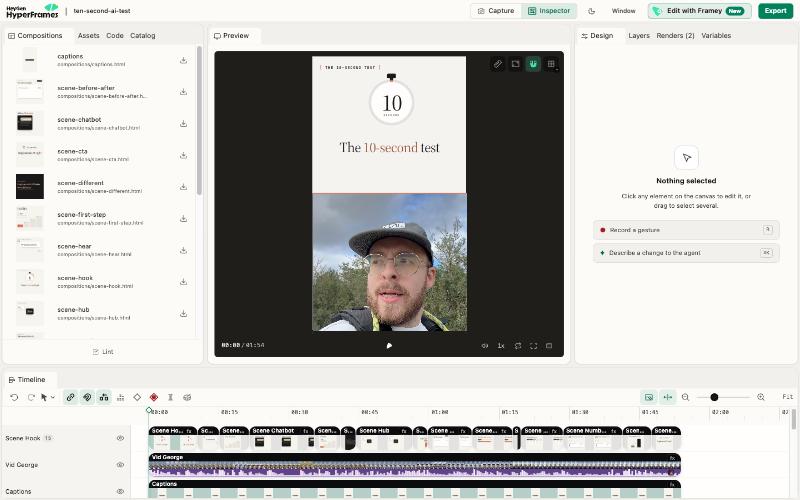Click the red diamond keyframe icon
Viewport: 800px width, 500px height.
click(x=154, y=397)
